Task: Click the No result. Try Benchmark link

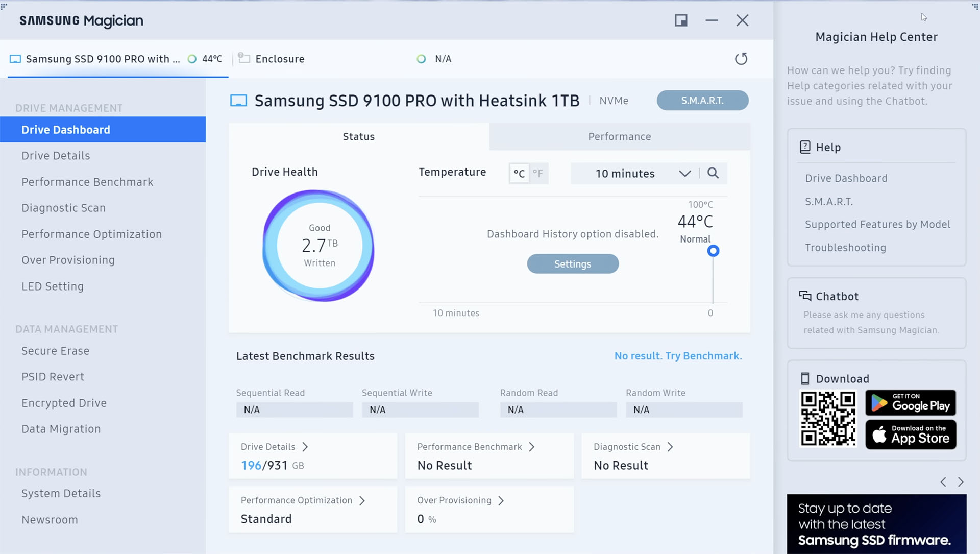Action: [678, 356]
